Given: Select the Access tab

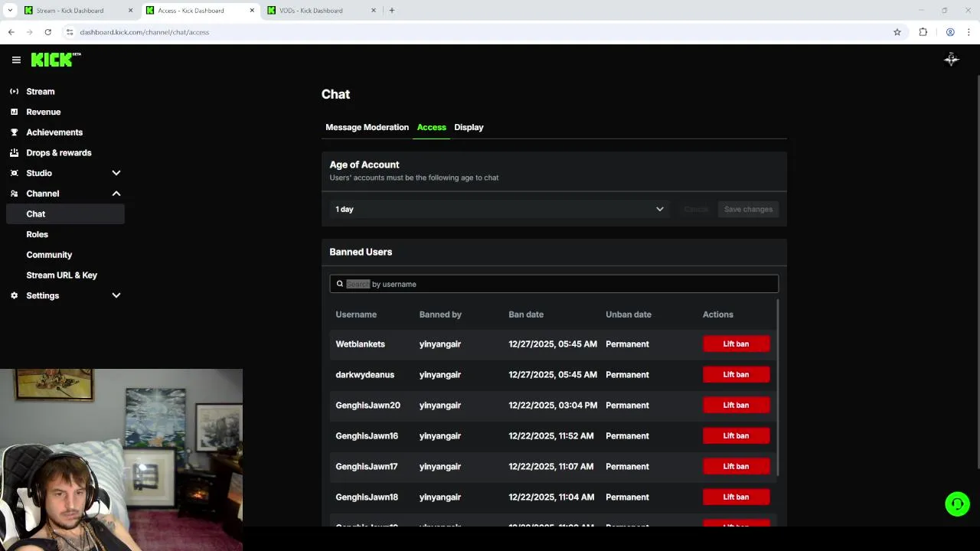Looking at the screenshot, I should pyautogui.click(x=431, y=127).
